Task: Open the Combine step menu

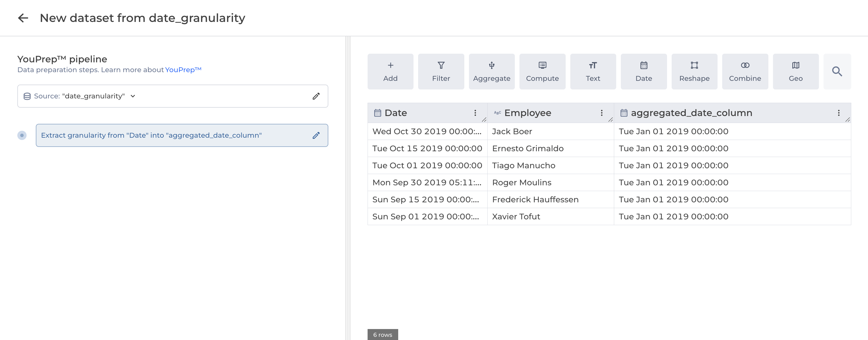Action: coord(745,72)
